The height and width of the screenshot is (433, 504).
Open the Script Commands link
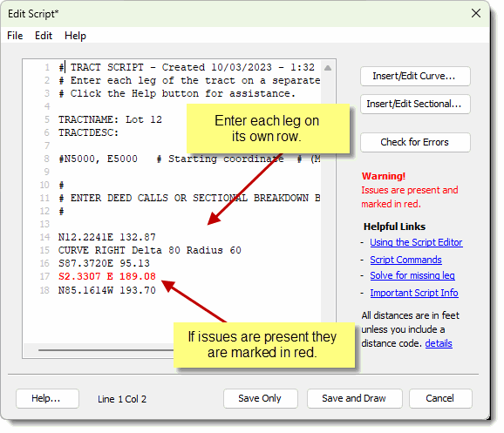pyautogui.click(x=405, y=260)
